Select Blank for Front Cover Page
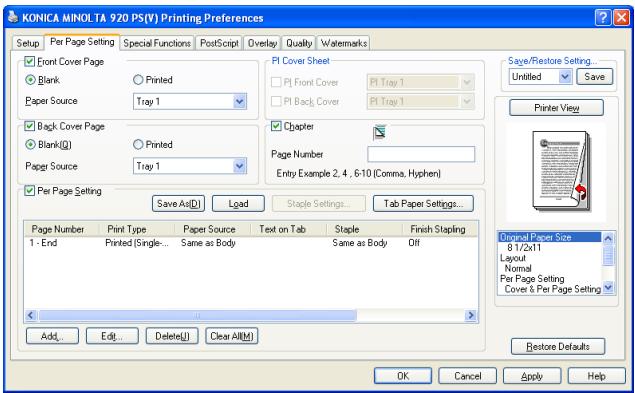635x393 pixels. tap(30, 80)
